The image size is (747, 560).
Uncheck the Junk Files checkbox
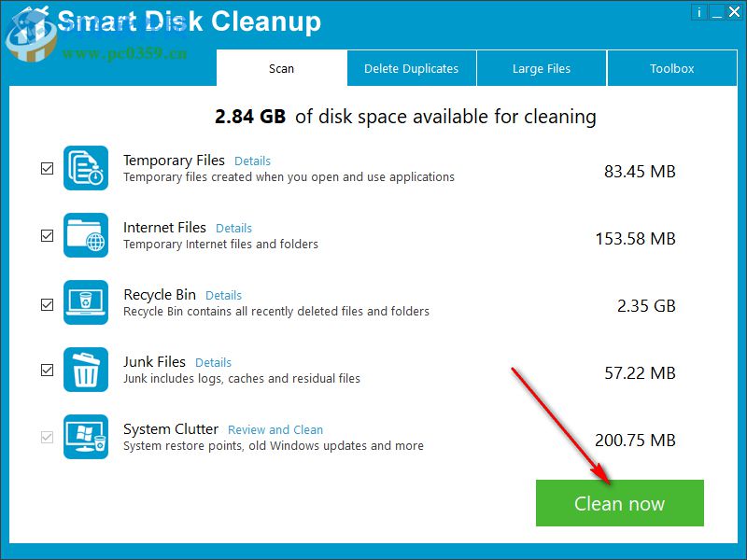[x=47, y=370]
